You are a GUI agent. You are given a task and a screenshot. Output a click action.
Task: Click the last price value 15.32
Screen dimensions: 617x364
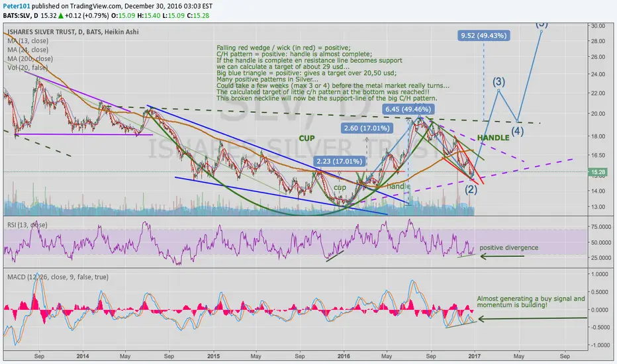(x=48, y=16)
